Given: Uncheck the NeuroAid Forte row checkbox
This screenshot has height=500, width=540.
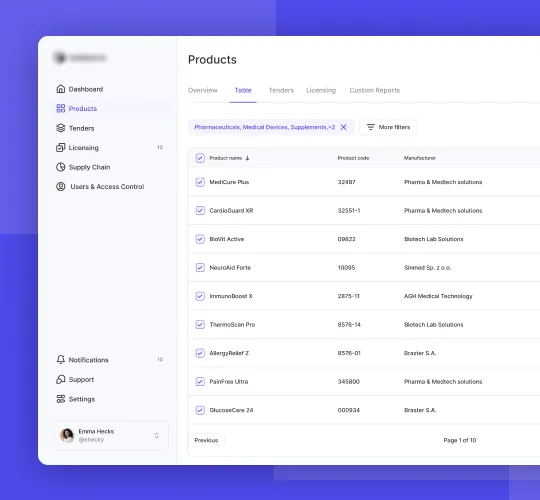Looking at the screenshot, I should coord(200,268).
